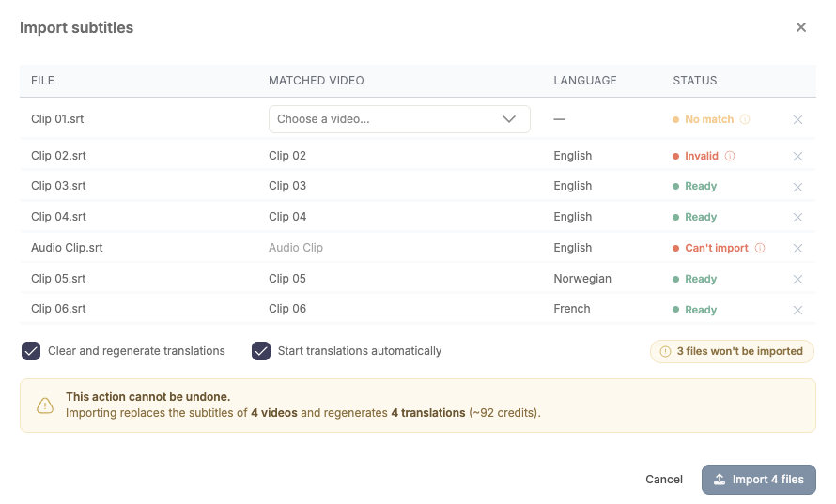Show info for Invalid status

(730, 156)
